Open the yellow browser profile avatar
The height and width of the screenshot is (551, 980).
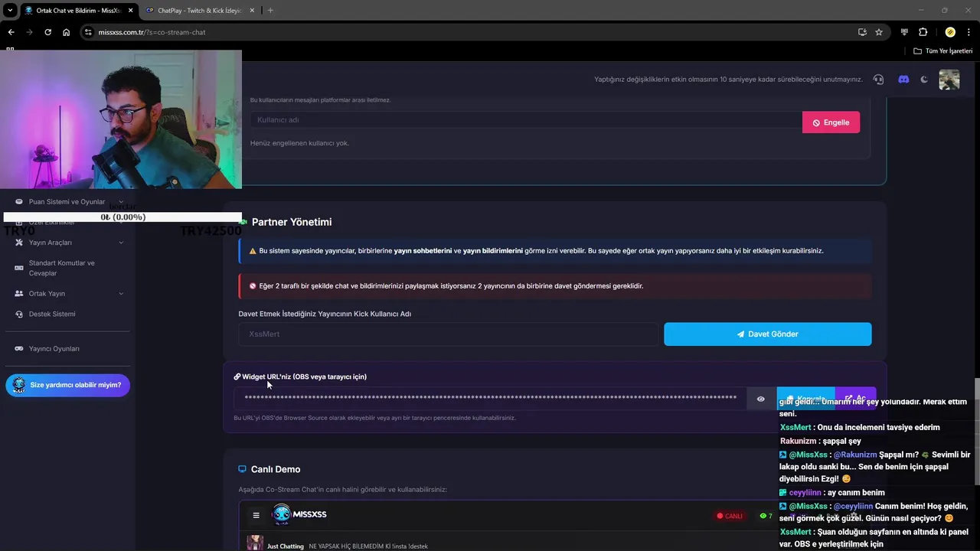coord(950,32)
